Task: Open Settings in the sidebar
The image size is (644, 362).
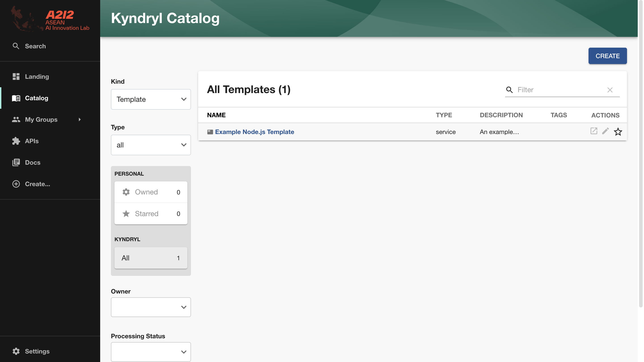Action: pyautogui.click(x=37, y=351)
